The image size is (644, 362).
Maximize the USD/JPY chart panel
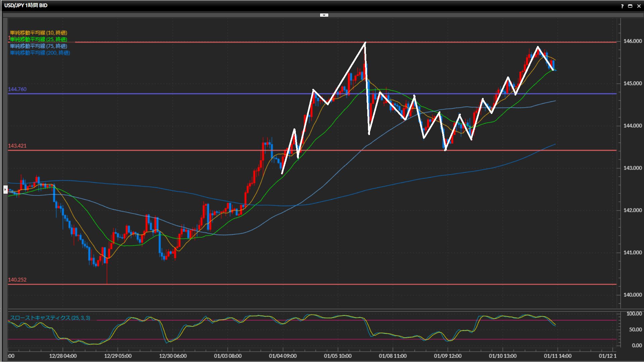coord(630,6)
